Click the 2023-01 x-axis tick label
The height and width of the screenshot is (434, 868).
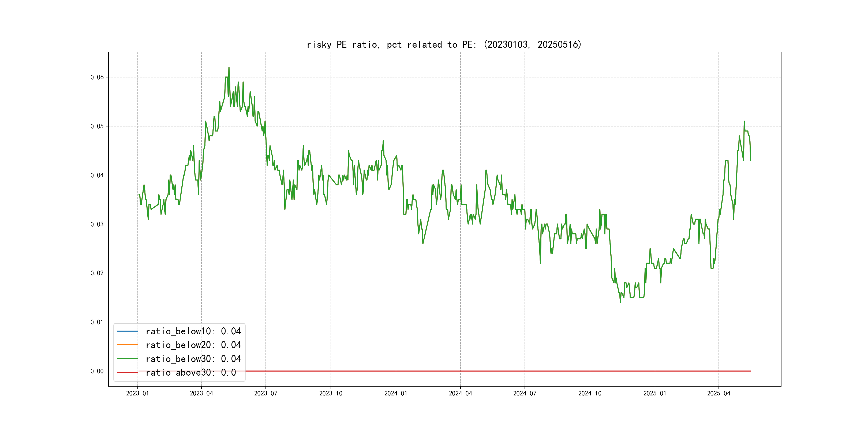pos(137,393)
